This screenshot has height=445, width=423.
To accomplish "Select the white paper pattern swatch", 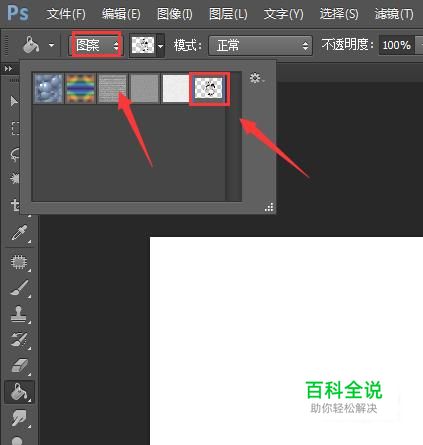I will tap(176, 88).
